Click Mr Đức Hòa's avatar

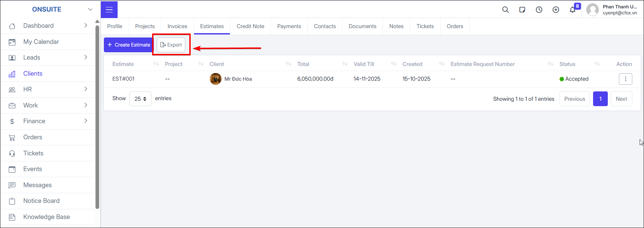pos(215,79)
